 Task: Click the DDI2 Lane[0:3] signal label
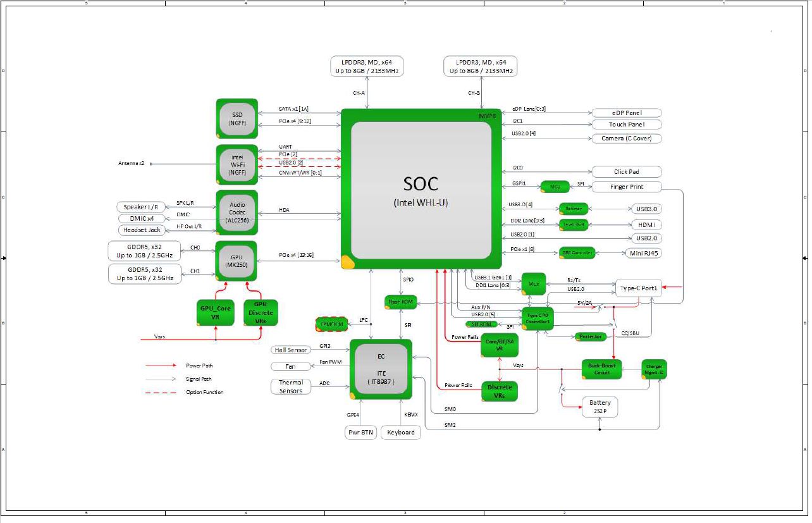527,221
